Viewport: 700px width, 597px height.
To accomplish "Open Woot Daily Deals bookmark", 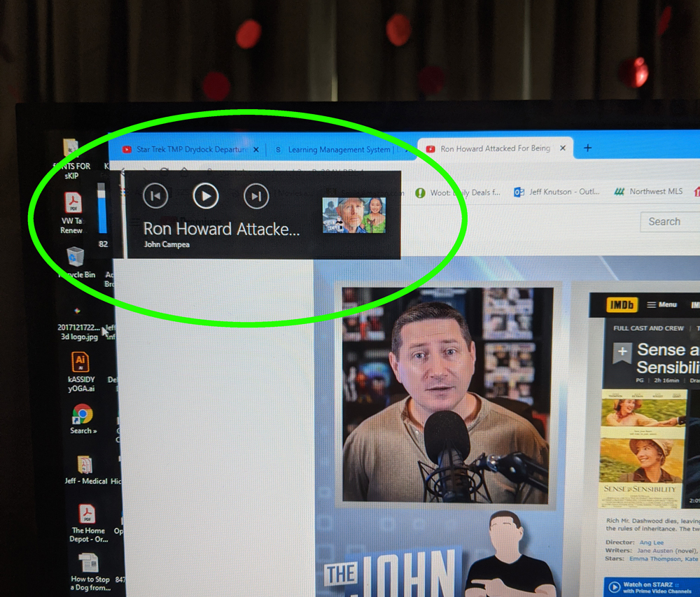I will pyautogui.click(x=458, y=192).
